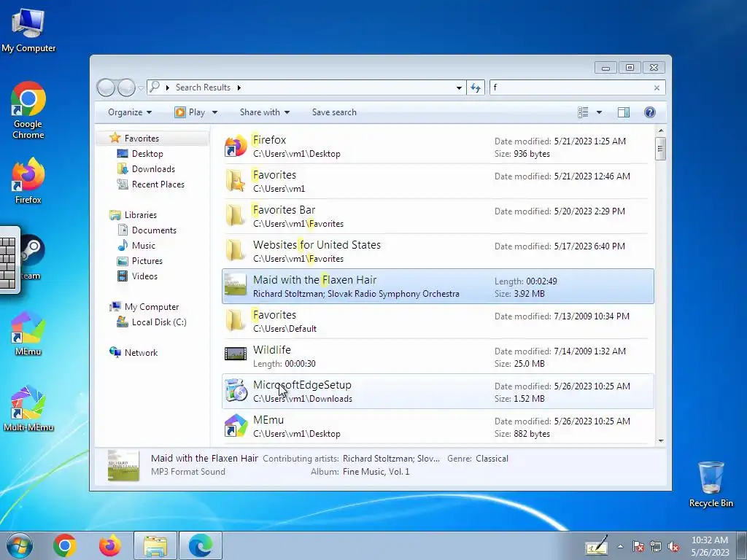Open Recent Places in navigation pane
This screenshot has width=747, height=560.
pos(158,184)
